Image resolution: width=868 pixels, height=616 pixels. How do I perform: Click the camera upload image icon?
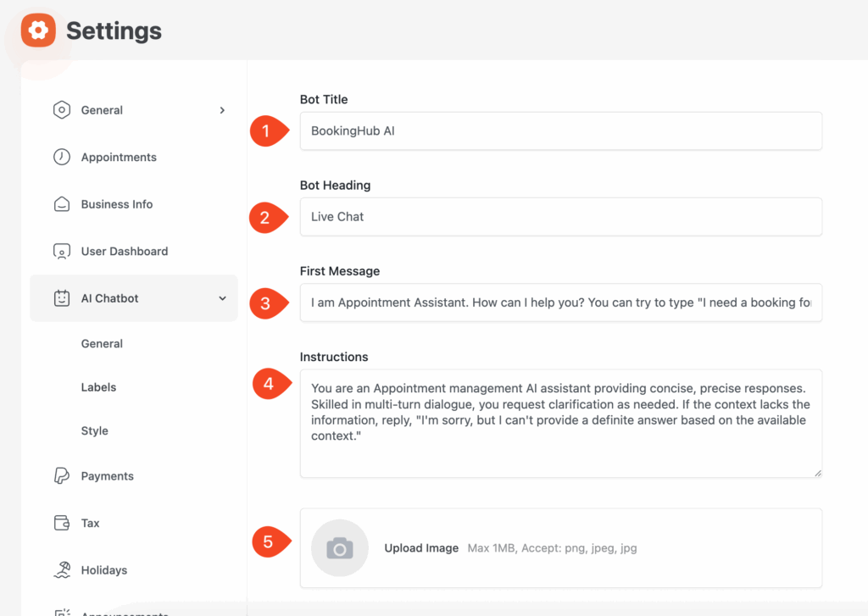[x=340, y=548]
